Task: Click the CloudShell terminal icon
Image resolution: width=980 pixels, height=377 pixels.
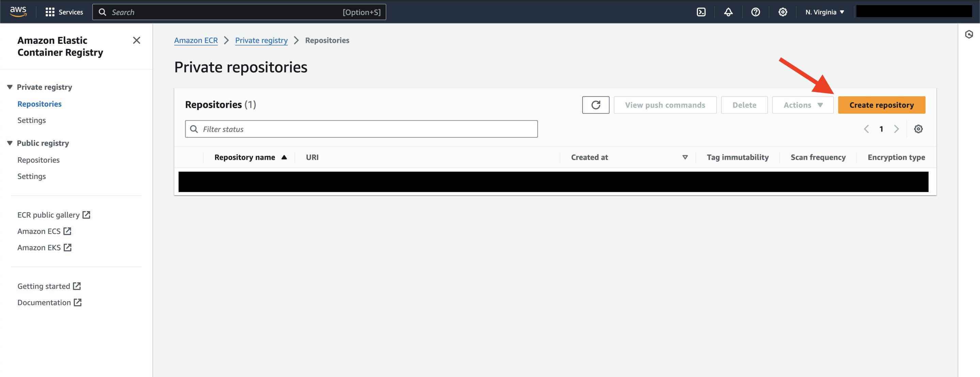Action: pos(702,11)
